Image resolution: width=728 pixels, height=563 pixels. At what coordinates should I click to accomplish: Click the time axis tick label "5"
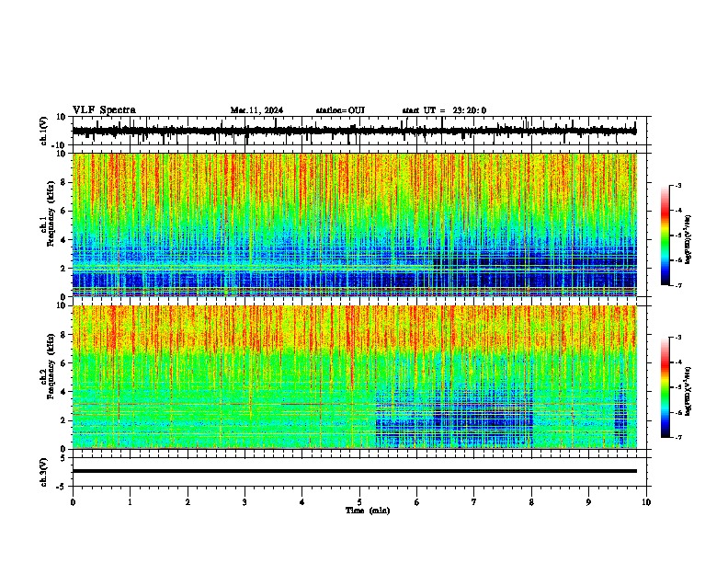point(359,502)
